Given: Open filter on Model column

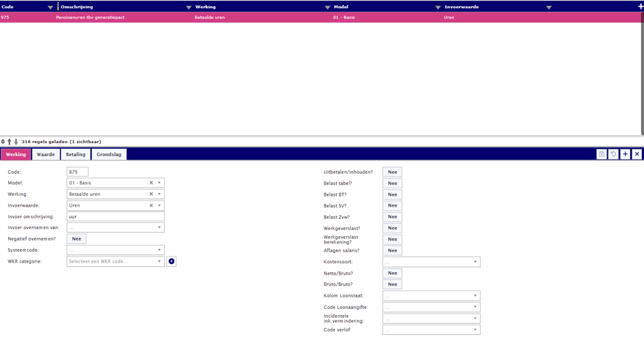Looking at the screenshot, I should coord(438,8).
